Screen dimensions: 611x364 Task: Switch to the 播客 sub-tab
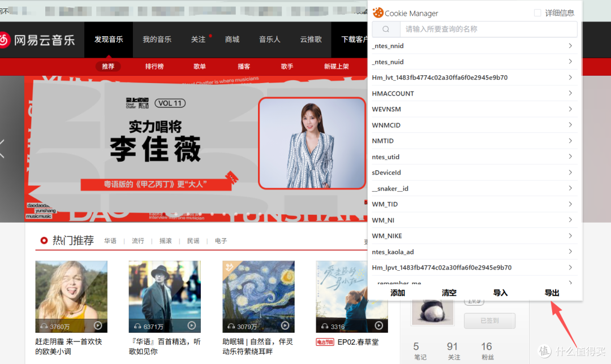[x=244, y=67]
